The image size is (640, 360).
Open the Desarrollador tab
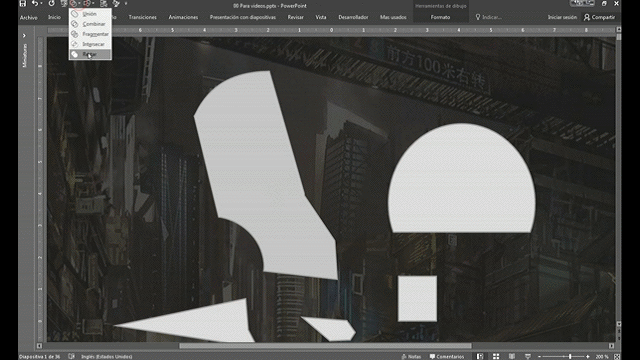tap(353, 17)
